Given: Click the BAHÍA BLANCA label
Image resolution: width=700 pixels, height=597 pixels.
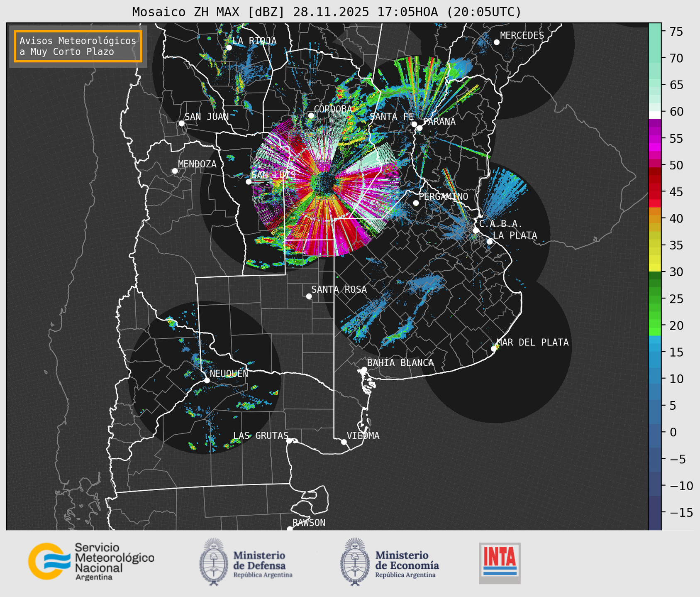Looking at the screenshot, I should [x=400, y=363].
